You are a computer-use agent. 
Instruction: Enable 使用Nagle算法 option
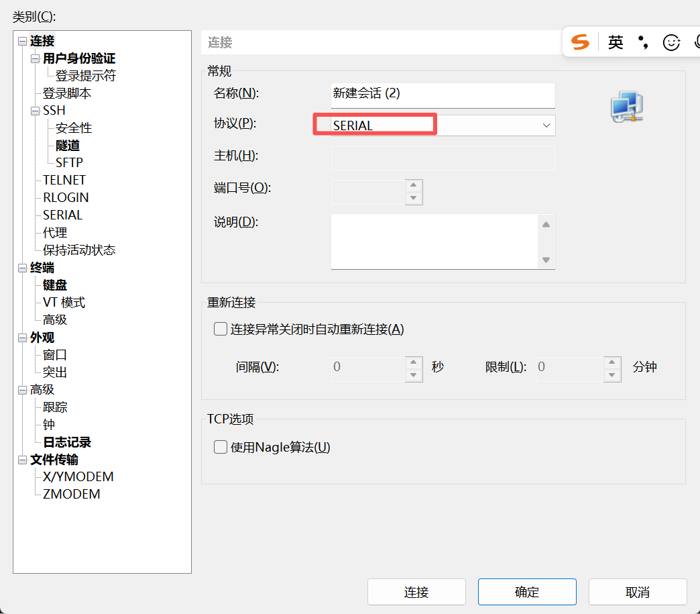pyautogui.click(x=221, y=447)
